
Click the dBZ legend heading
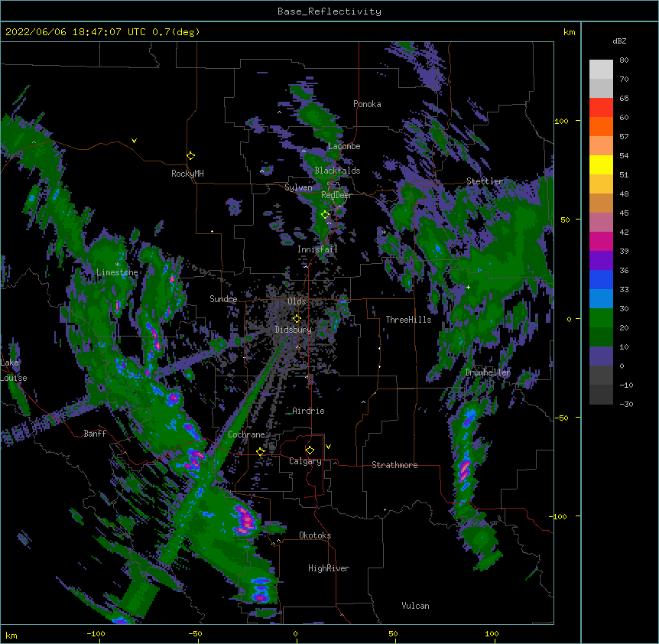[619, 41]
